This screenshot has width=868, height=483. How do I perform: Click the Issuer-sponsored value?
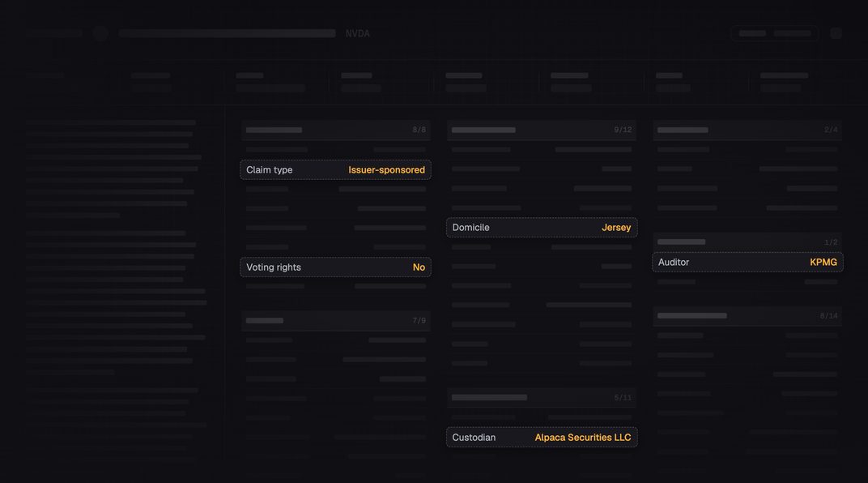click(x=386, y=170)
